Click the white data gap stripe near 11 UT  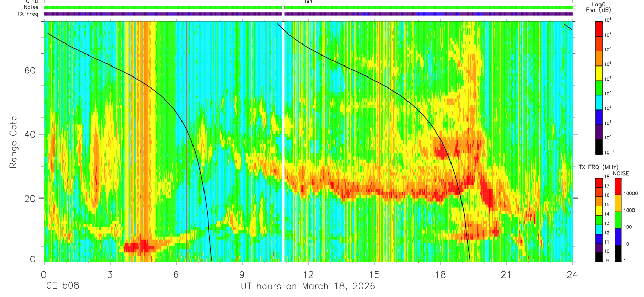click(283, 141)
